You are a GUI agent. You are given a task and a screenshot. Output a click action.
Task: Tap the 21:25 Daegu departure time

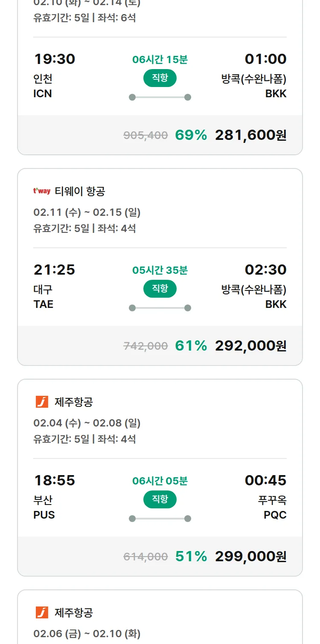[x=54, y=270]
